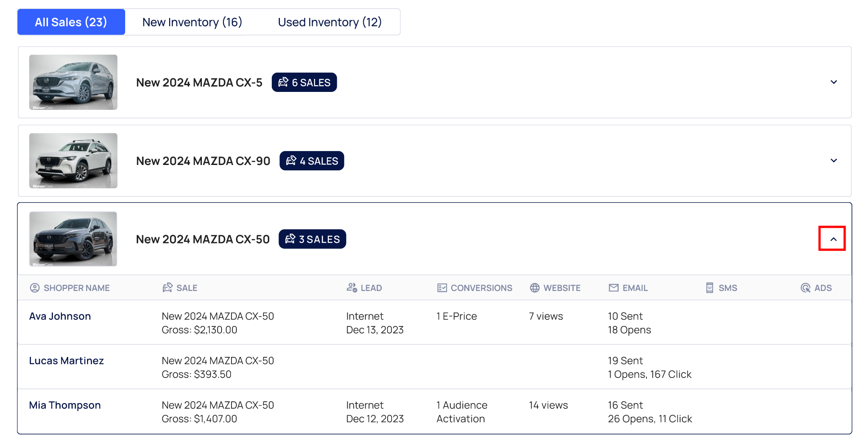The height and width of the screenshot is (447, 868).
Task: Open Lucas Martinez shopper link
Action: tap(66, 360)
